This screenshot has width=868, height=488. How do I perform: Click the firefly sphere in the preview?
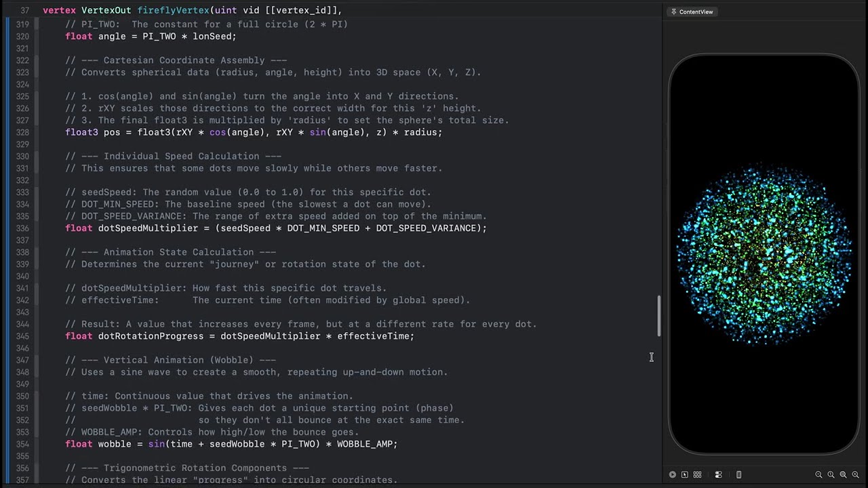[764, 253]
